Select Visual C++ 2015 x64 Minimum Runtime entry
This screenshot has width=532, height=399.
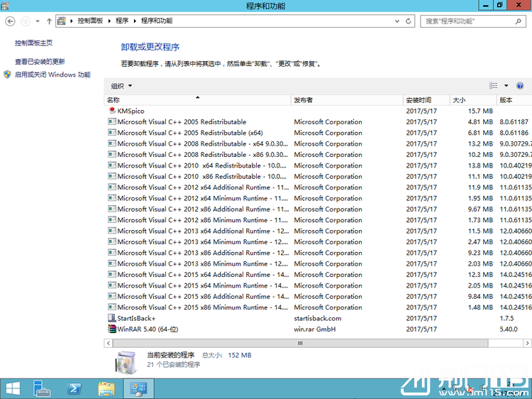(x=318, y=285)
